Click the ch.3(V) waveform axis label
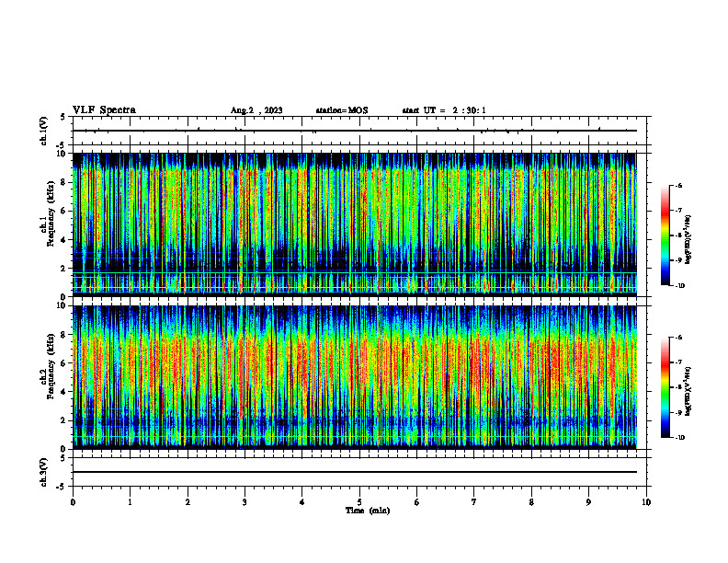 [43, 472]
